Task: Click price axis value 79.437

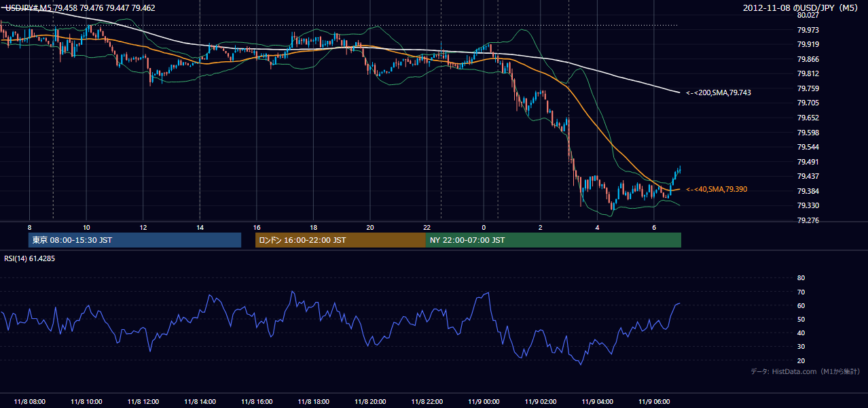Action: coord(808,176)
